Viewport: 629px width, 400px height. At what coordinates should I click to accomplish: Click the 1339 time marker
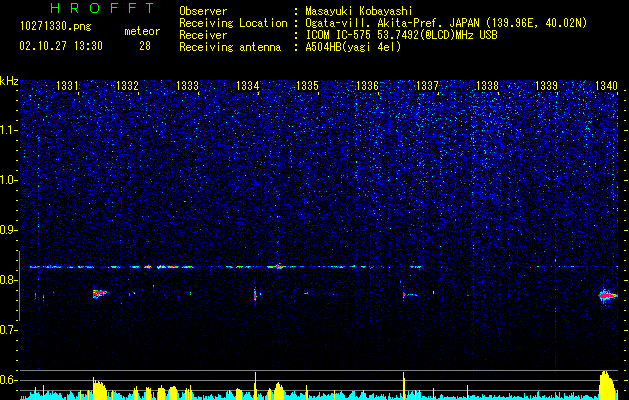(546, 85)
